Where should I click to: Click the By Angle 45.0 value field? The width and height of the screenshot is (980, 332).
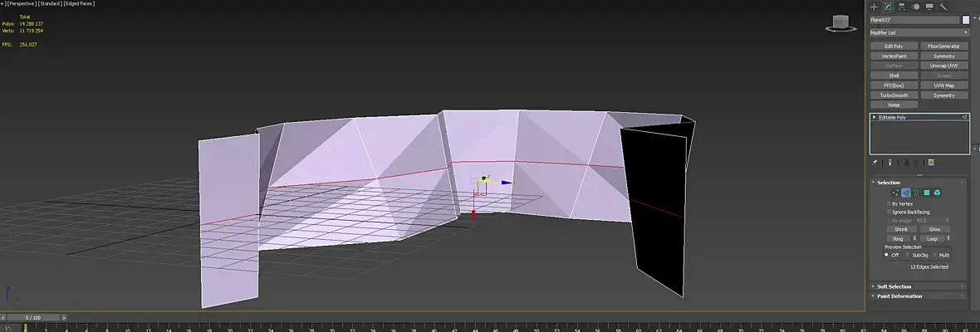coord(929,220)
